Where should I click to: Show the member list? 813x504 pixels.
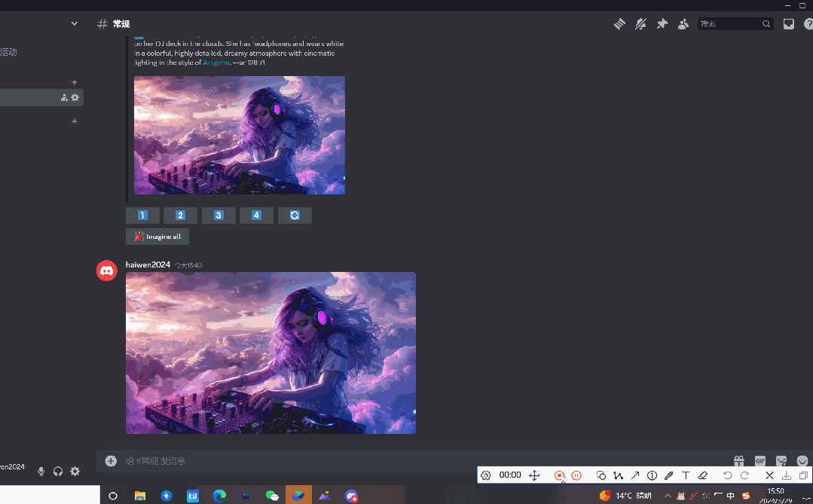coord(683,24)
